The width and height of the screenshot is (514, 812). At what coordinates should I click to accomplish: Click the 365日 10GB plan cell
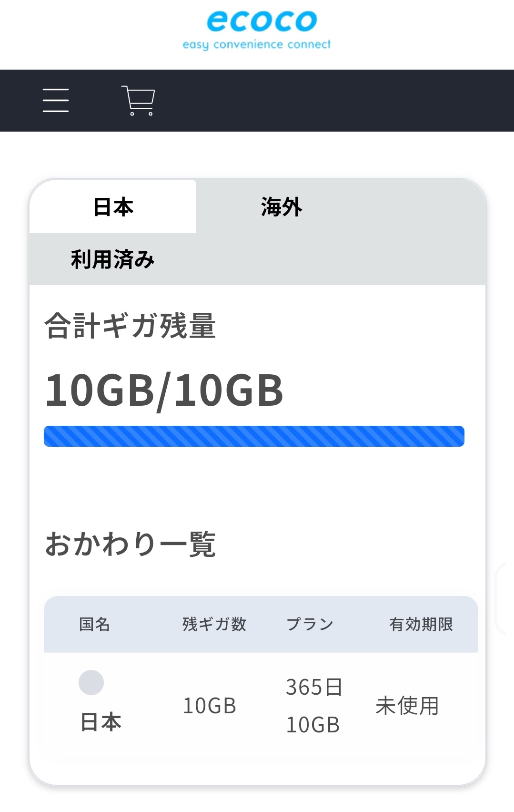tap(314, 706)
